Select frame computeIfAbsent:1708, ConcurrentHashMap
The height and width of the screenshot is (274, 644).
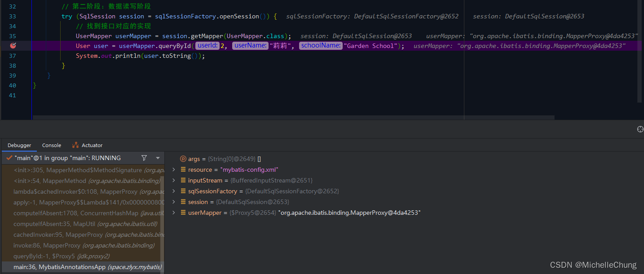81,213
